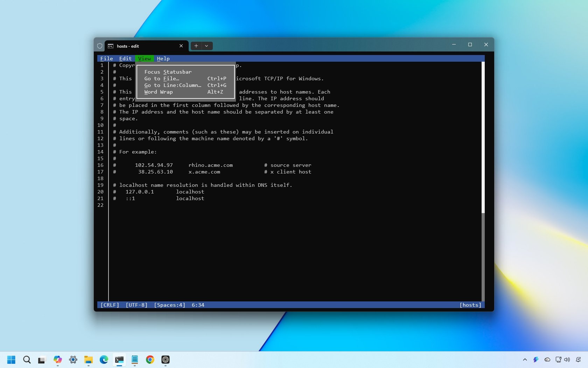Open the [UTF-8] encoding selector

[x=137, y=305]
